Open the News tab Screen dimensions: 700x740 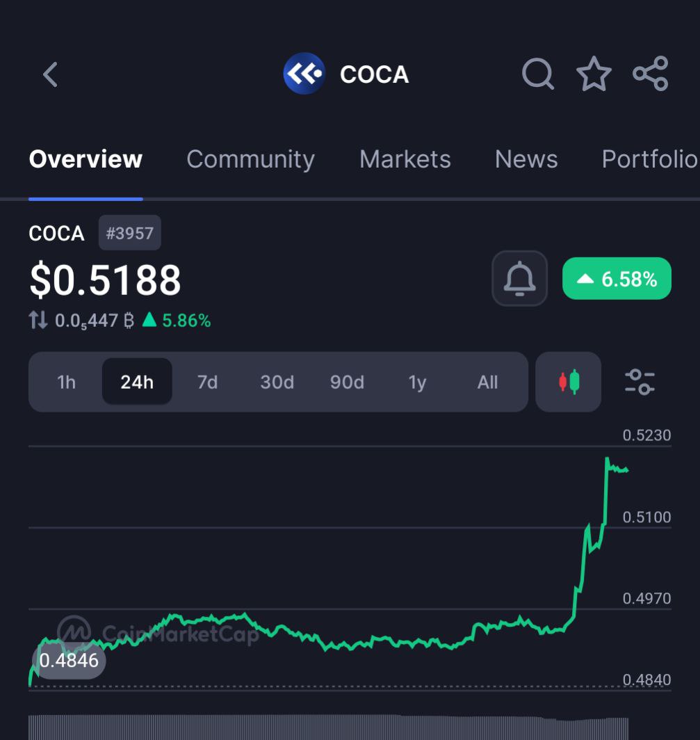pos(526,159)
